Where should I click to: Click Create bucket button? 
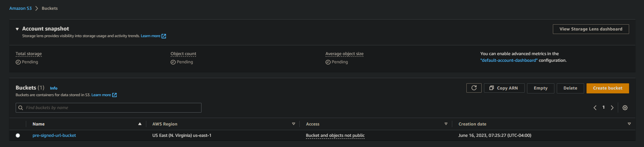(608, 88)
